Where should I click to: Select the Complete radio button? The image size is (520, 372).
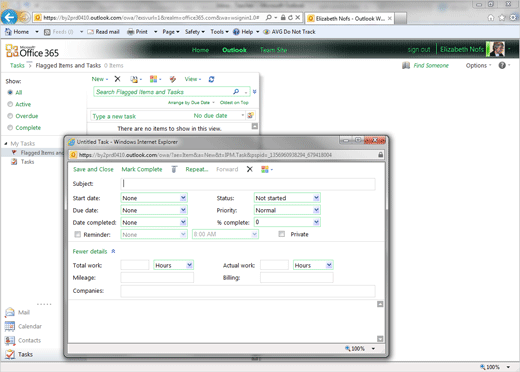10,128
